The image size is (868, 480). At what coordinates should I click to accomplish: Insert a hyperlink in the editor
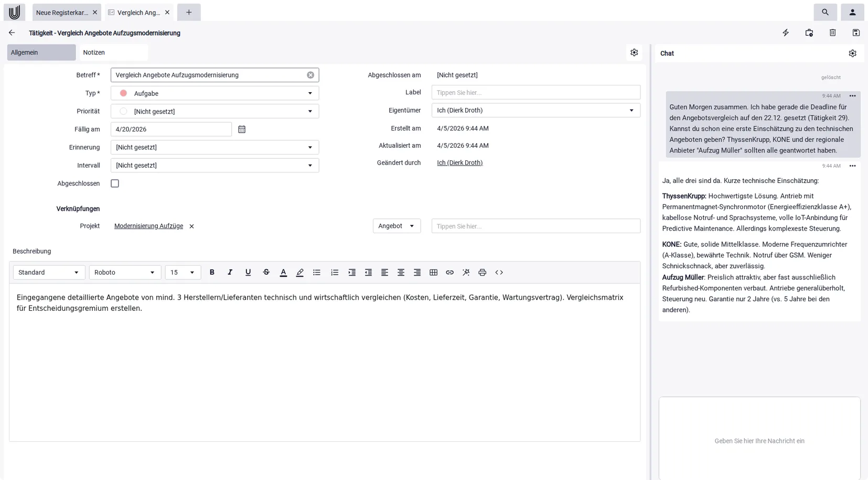coord(449,272)
